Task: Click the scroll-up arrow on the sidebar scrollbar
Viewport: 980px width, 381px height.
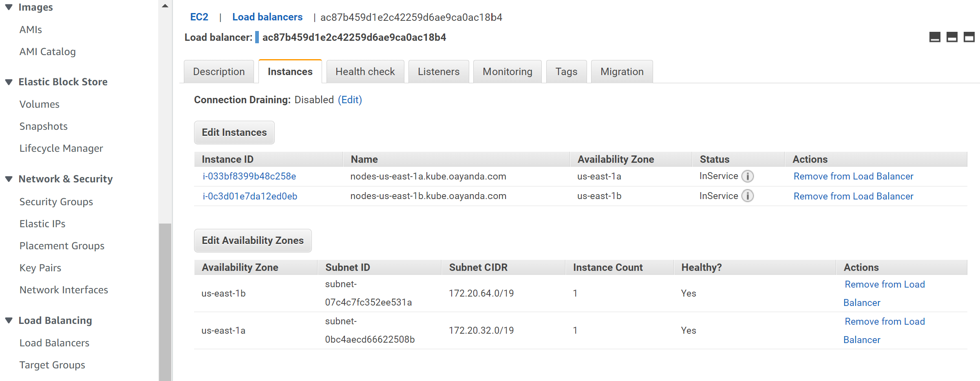Action: click(165, 4)
